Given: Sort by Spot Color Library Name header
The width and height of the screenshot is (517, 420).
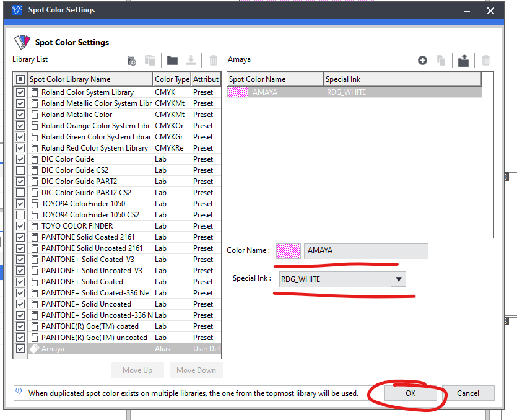Looking at the screenshot, I should 90,79.
